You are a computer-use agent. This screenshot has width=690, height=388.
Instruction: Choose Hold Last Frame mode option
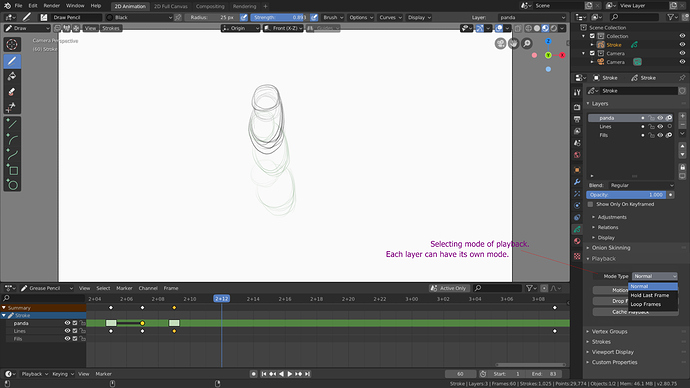coord(650,295)
